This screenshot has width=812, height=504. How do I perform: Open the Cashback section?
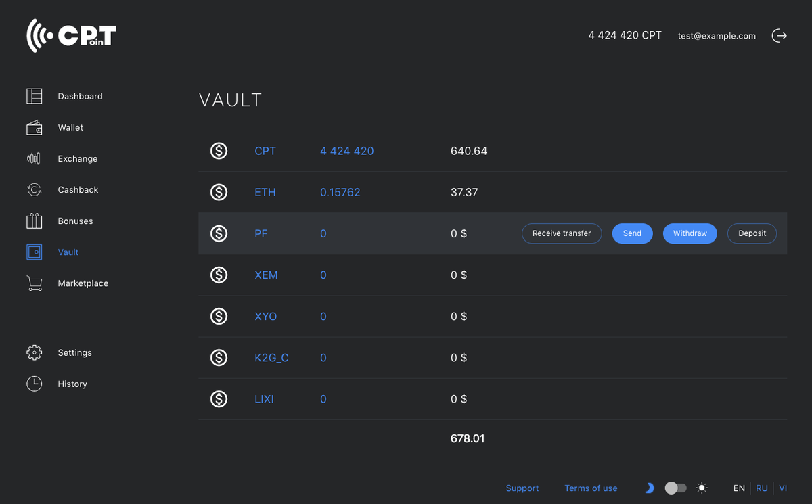78,189
